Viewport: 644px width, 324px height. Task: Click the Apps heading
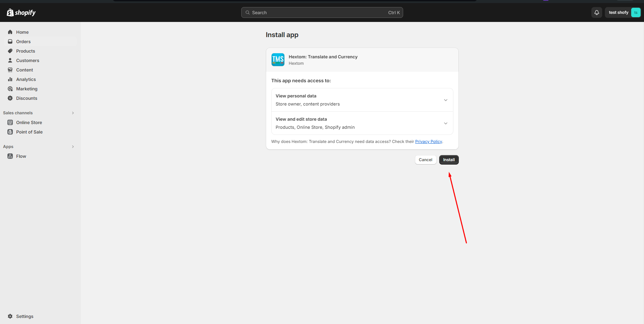coord(8,147)
